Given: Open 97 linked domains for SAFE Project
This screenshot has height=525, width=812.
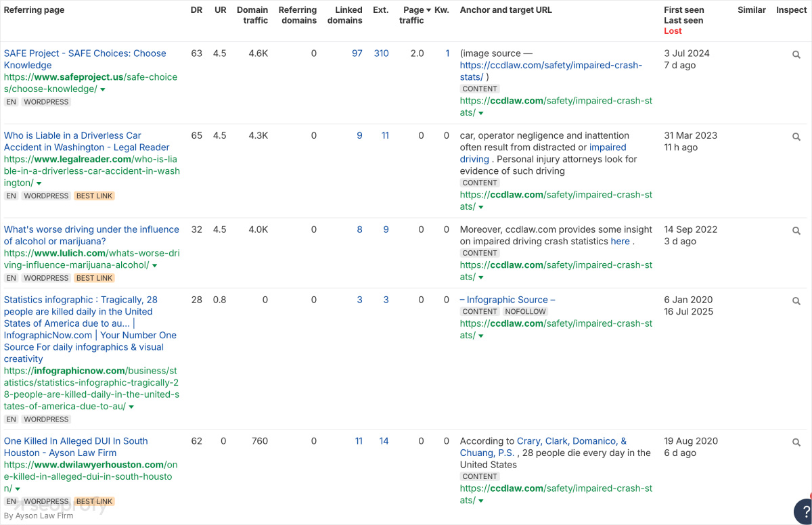Looking at the screenshot, I should (357, 53).
